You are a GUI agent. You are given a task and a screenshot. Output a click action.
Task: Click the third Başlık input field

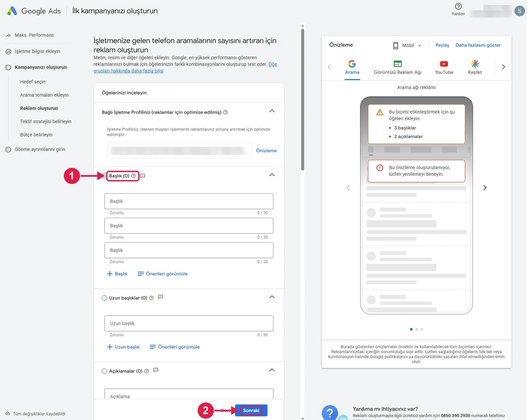[189, 250]
